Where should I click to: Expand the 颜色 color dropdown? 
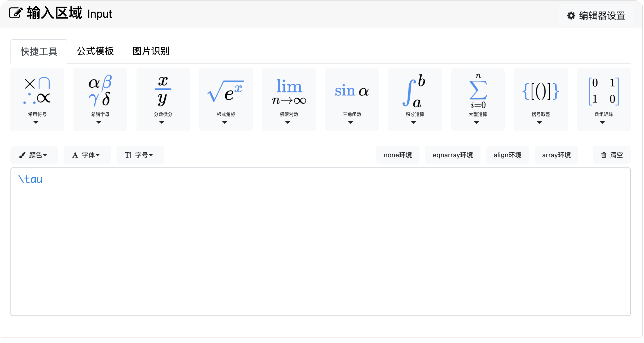click(x=34, y=155)
